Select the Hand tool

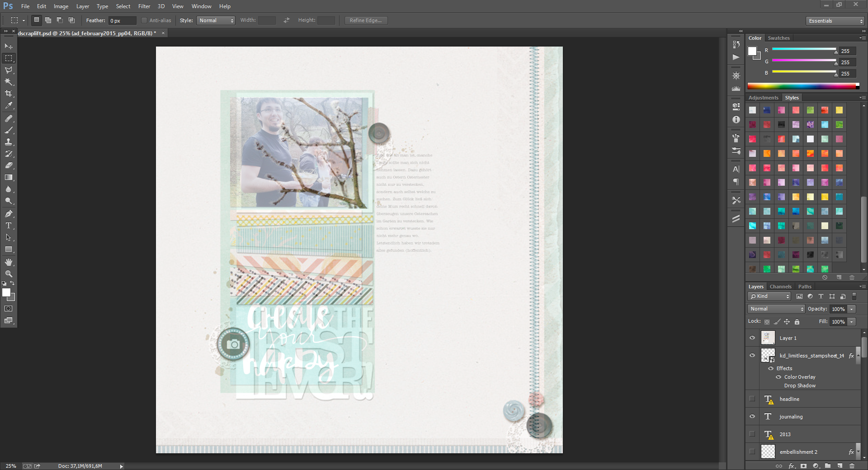(x=9, y=262)
